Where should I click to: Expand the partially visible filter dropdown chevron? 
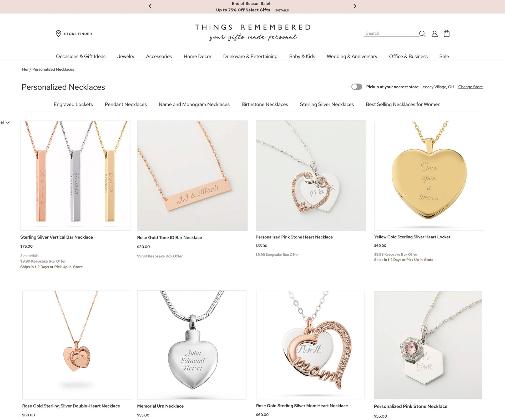point(8,122)
